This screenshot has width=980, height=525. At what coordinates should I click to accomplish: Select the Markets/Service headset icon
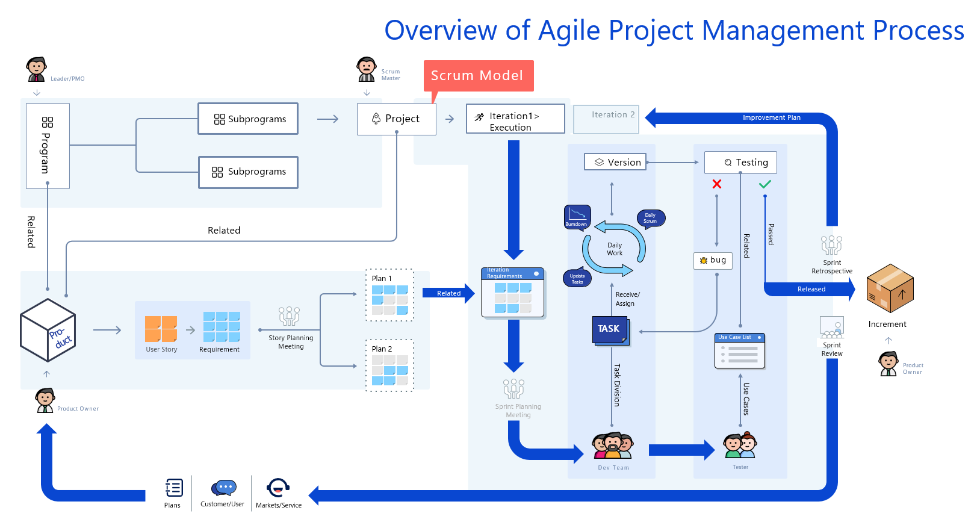[278, 488]
